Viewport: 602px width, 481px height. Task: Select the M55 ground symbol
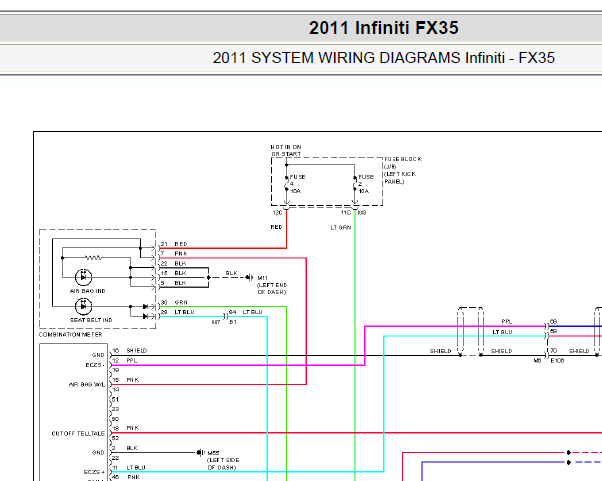[x=200, y=453]
